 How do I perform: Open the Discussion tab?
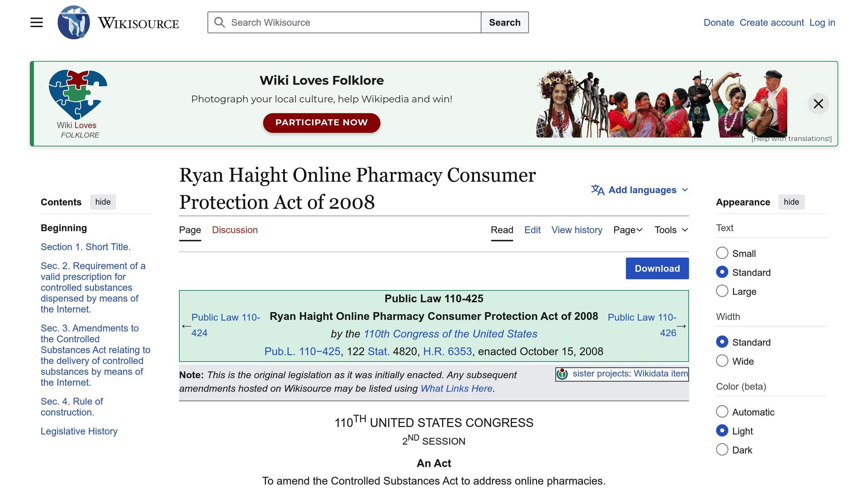pos(235,230)
